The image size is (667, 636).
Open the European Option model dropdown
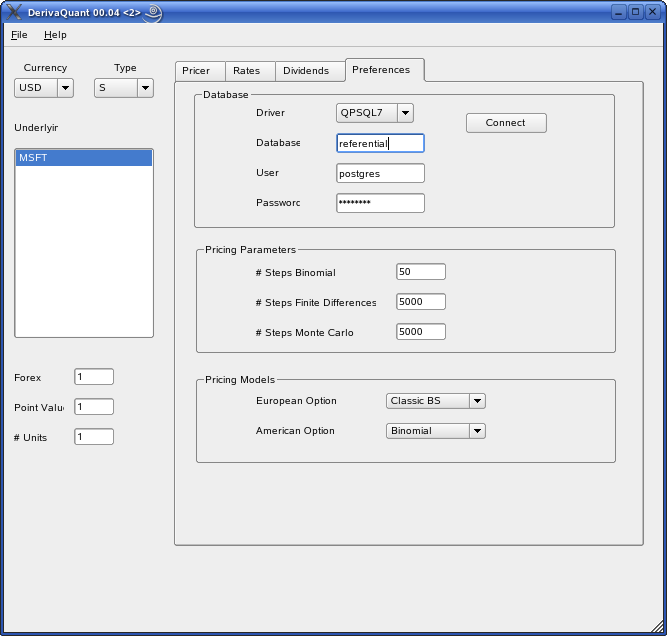pos(435,401)
